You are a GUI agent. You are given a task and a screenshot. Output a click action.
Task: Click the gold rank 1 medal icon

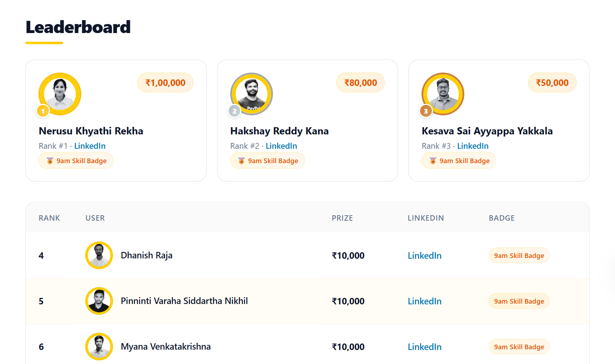pyautogui.click(x=43, y=111)
